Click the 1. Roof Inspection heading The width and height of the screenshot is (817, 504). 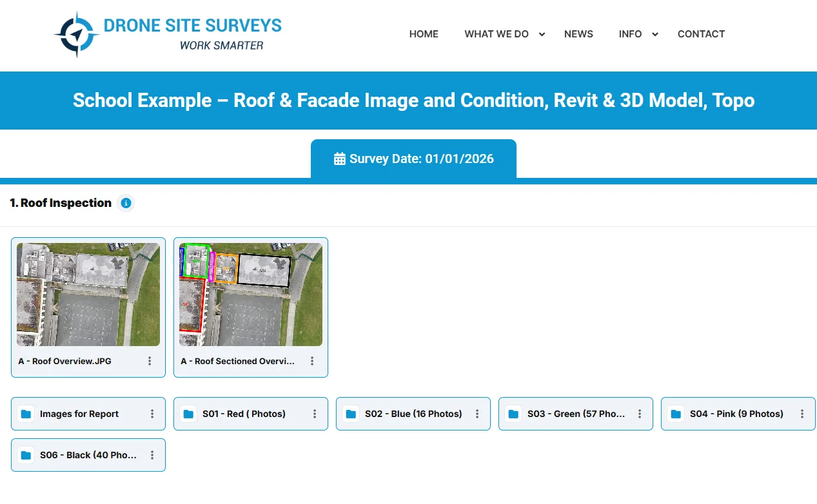pos(61,203)
